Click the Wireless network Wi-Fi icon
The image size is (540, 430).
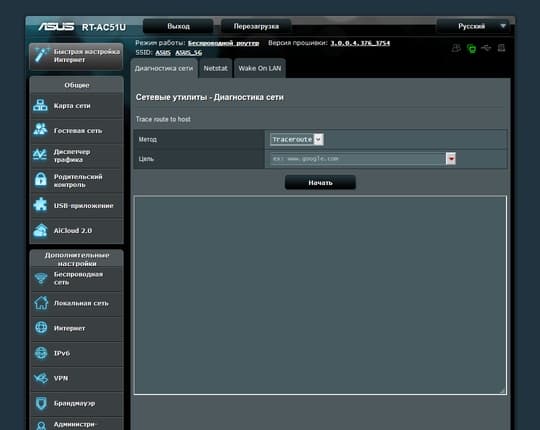click(x=41, y=278)
